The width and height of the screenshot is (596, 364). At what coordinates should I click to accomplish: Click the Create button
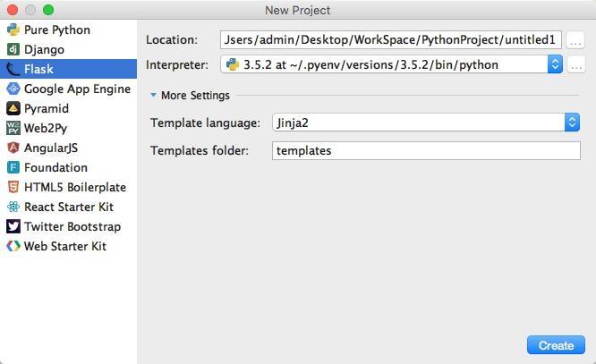[x=556, y=345]
